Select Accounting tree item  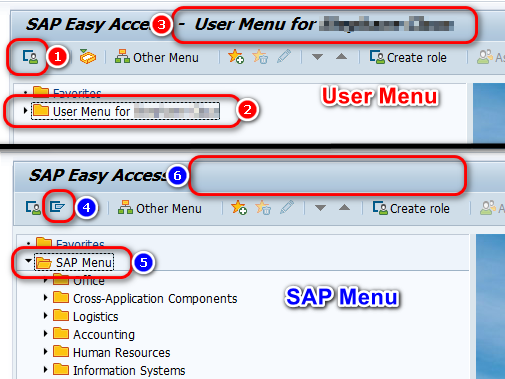click(x=104, y=334)
